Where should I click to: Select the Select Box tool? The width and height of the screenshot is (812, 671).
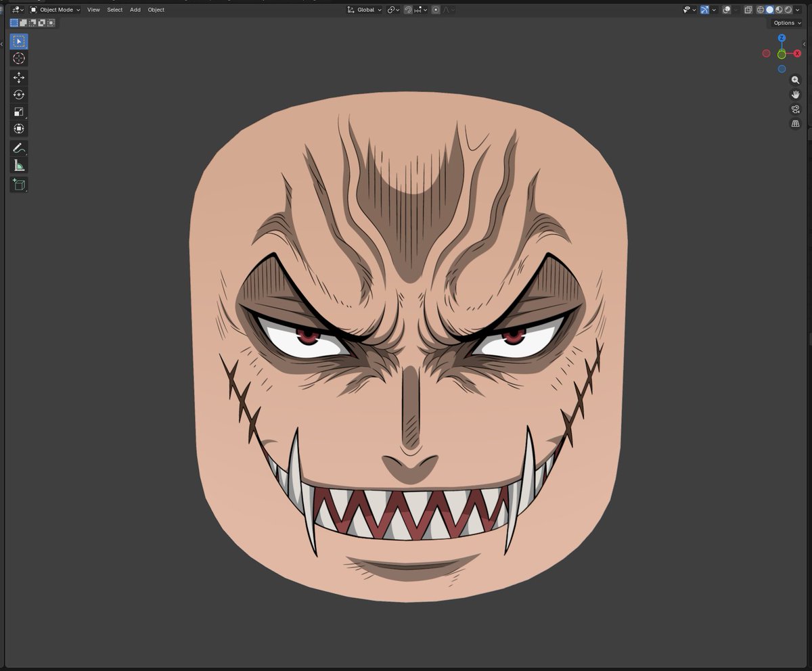(x=19, y=41)
